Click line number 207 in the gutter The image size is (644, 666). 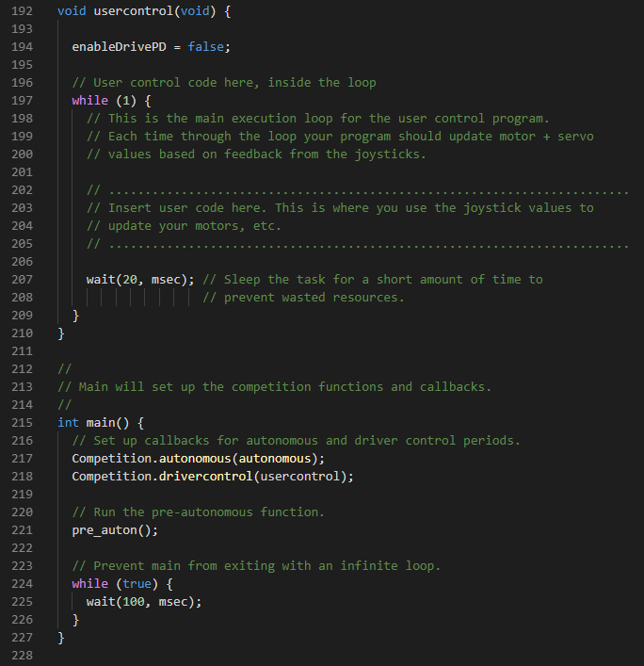click(22, 280)
